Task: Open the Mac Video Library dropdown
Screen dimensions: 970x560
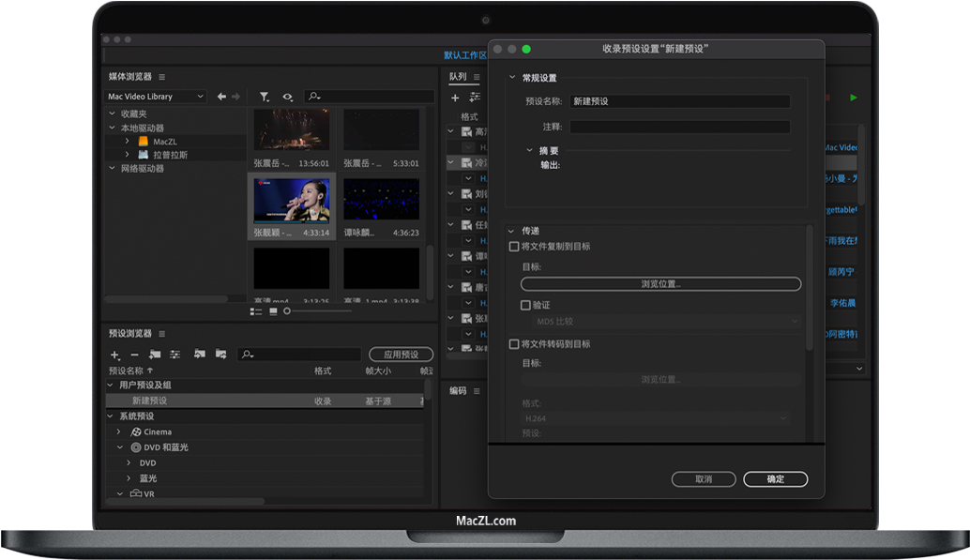Action: pos(153,97)
